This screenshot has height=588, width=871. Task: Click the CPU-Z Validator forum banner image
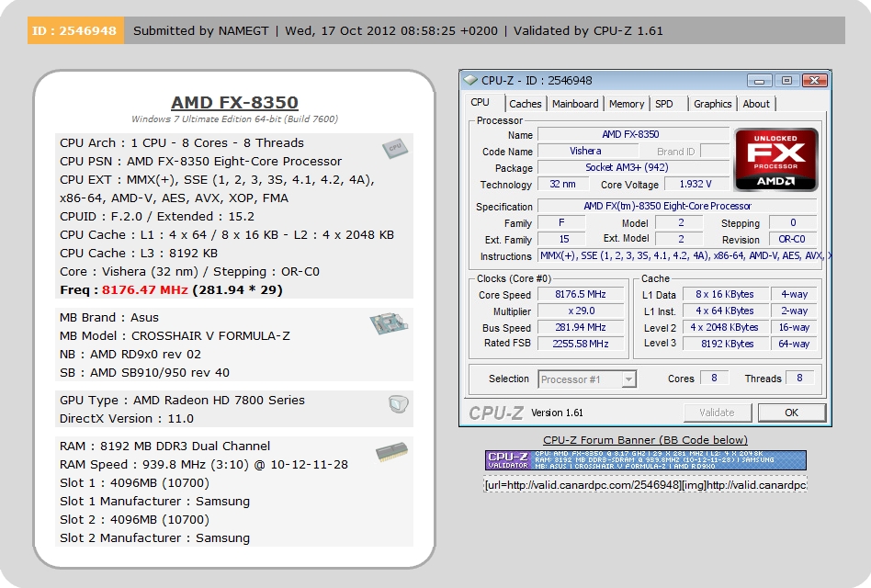pos(646,460)
